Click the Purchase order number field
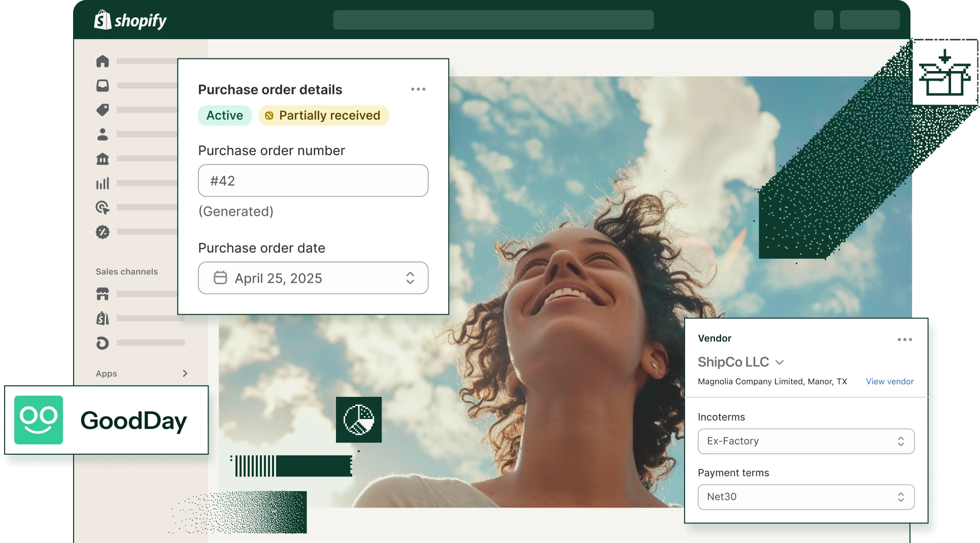The height and width of the screenshot is (543, 980). tap(313, 181)
